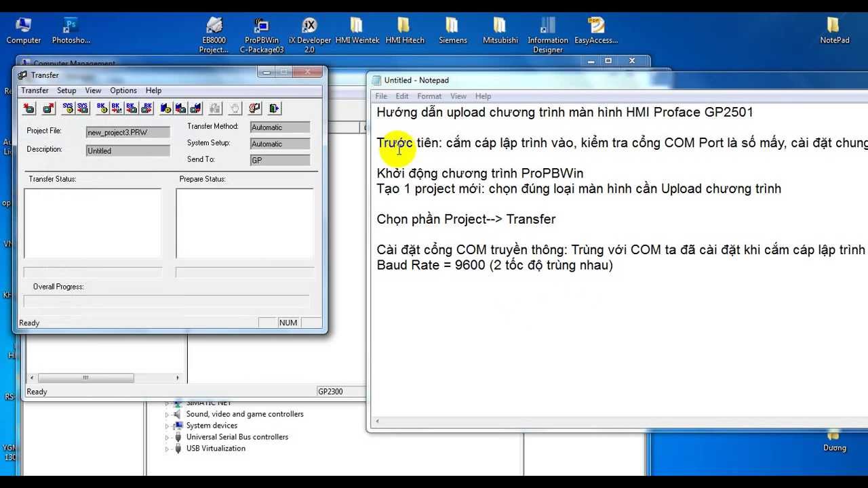Select the iX Developer 2.0 desktop icon
Viewport: 868px width, 488px height.
[309, 35]
